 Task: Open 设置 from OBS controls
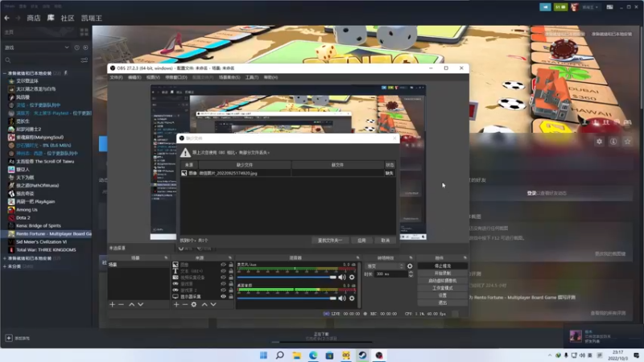[442, 295]
